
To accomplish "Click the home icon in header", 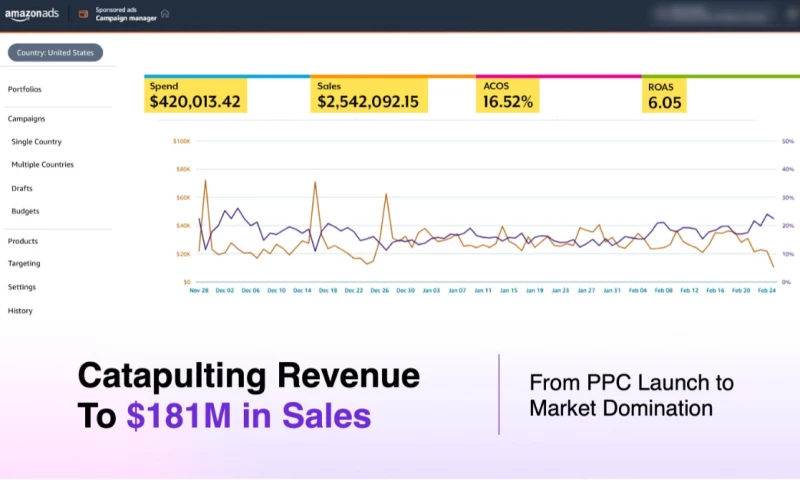I will click(165, 14).
